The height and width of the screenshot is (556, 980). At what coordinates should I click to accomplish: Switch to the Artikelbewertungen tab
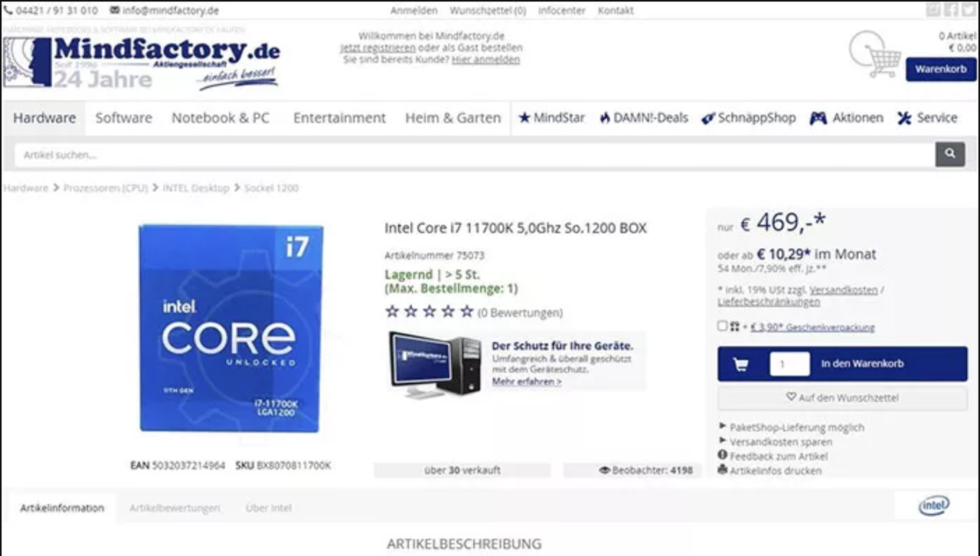[x=175, y=508]
